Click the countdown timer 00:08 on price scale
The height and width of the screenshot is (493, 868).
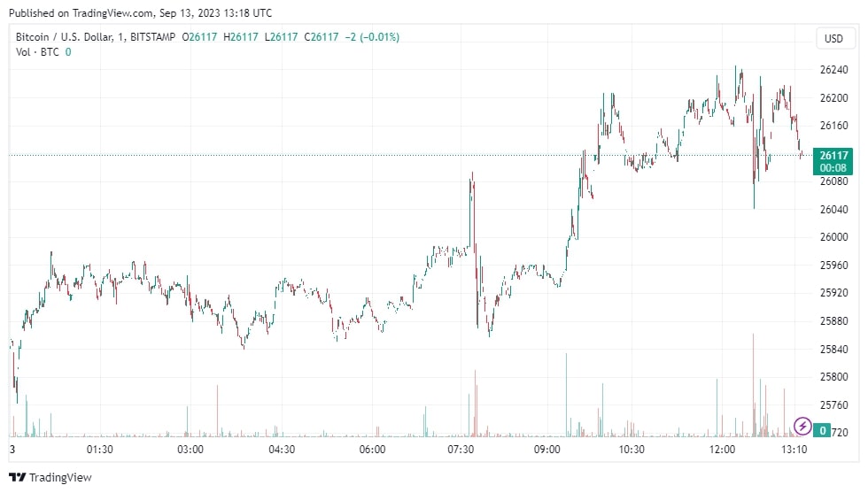click(833, 167)
